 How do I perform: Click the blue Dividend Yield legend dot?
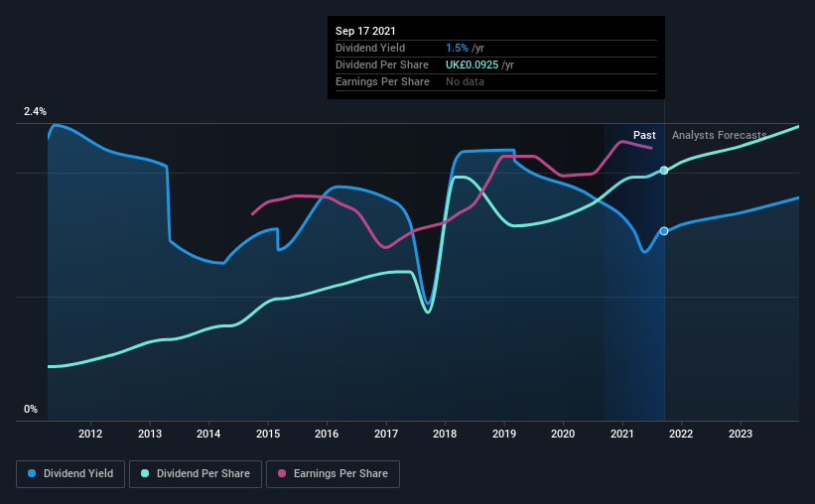click(x=32, y=473)
